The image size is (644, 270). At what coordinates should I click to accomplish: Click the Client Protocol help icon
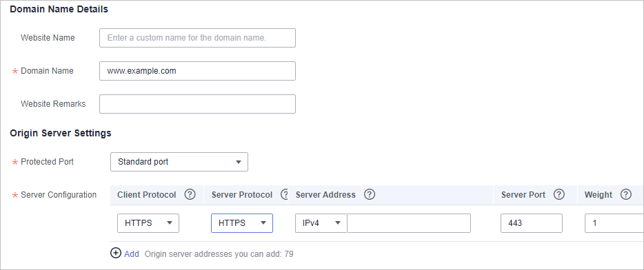(x=190, y=194)
